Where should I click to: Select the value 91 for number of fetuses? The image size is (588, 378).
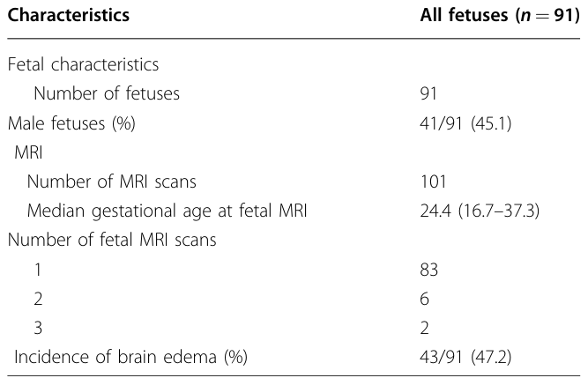(x=428, y=93)
